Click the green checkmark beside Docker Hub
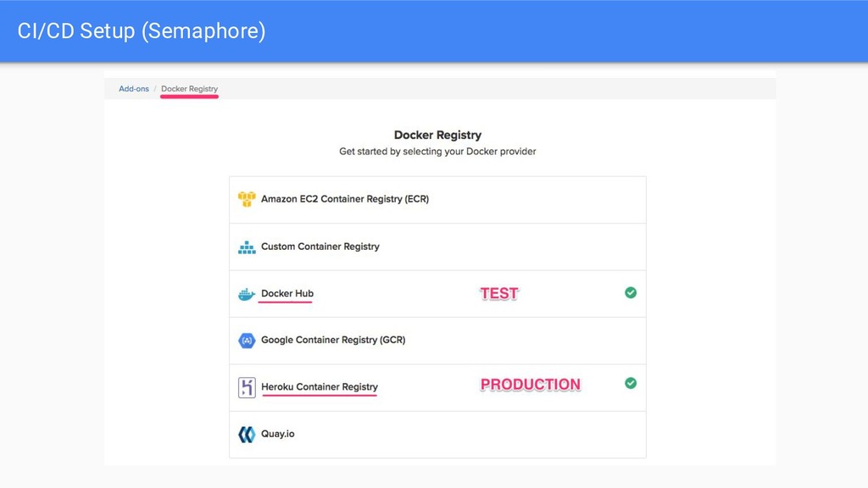Screen dimensions: 868x488 tap(631, 292)
